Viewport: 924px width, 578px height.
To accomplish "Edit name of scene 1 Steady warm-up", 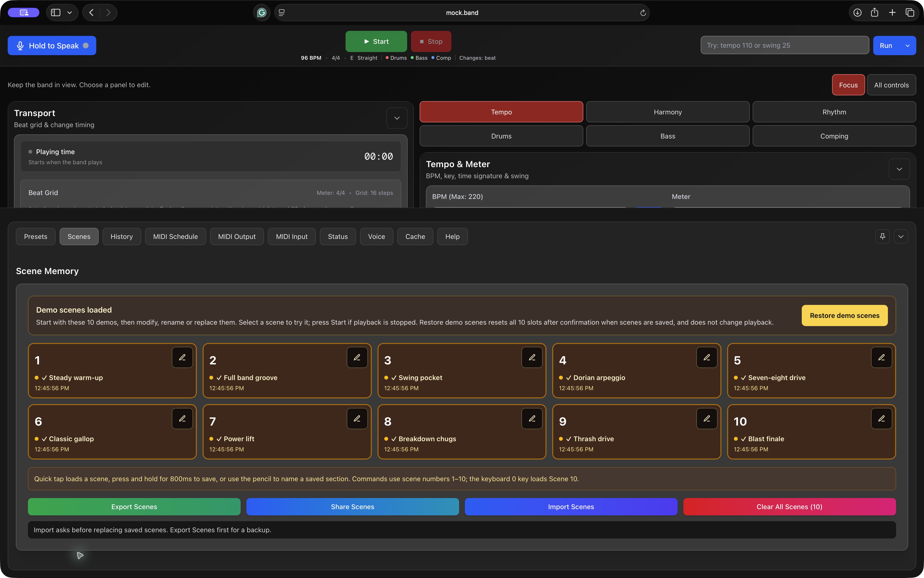I will (182, 357).
